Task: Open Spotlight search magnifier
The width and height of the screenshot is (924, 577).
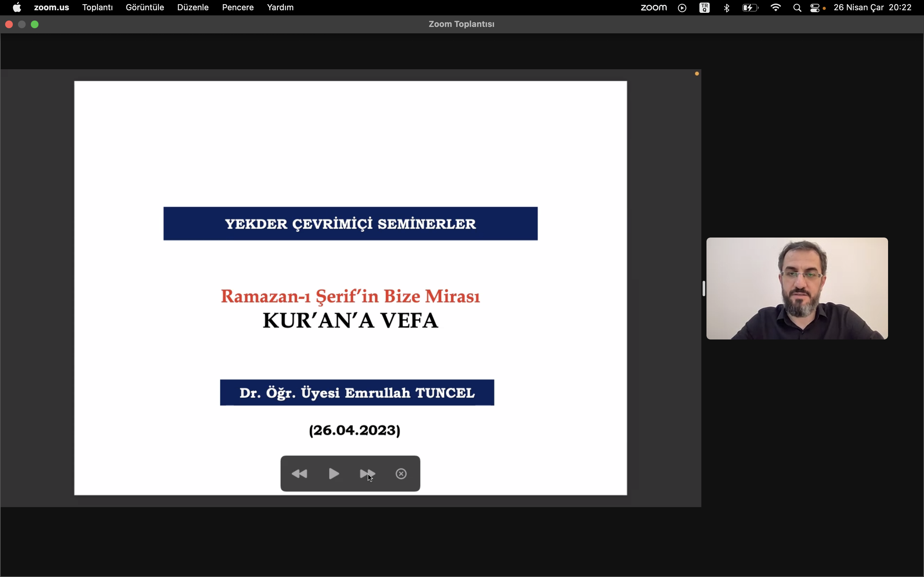Action: point(797,8)
